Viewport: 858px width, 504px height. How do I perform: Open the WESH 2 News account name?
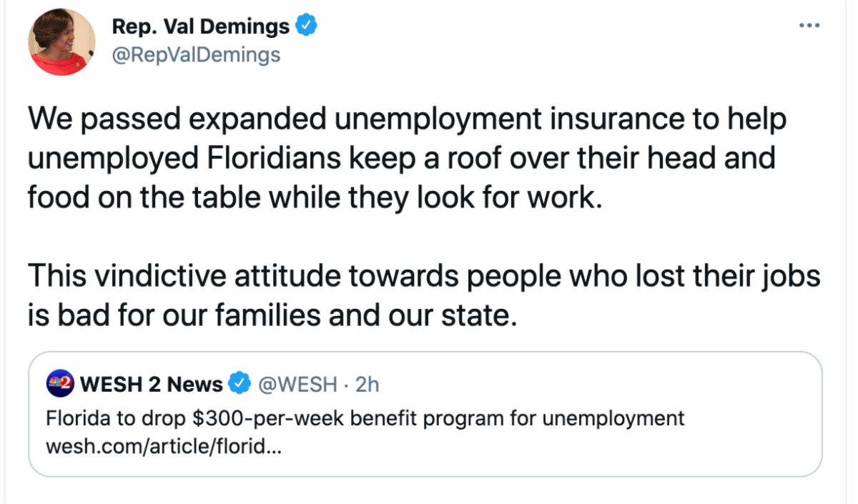151,385
